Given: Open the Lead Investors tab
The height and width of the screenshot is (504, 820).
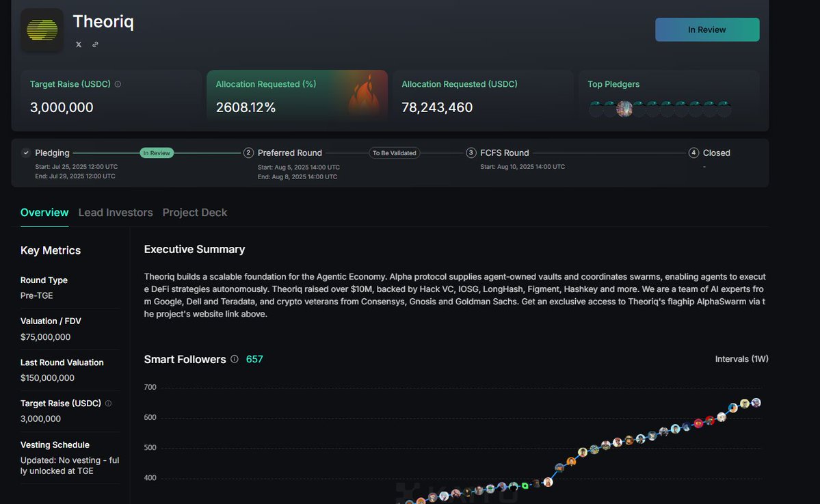Looking at the screenshot, I should (x=116, y=212).
